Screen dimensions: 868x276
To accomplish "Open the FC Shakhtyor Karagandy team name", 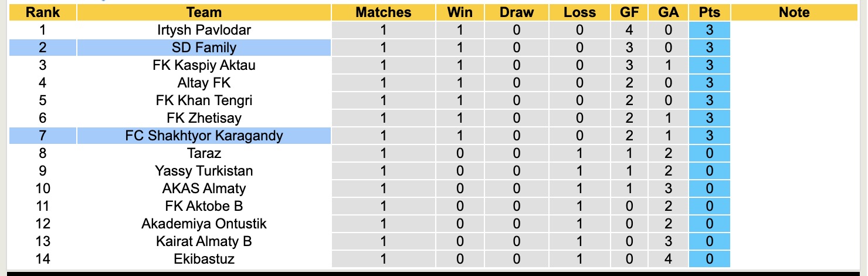I will pos(204,136).
